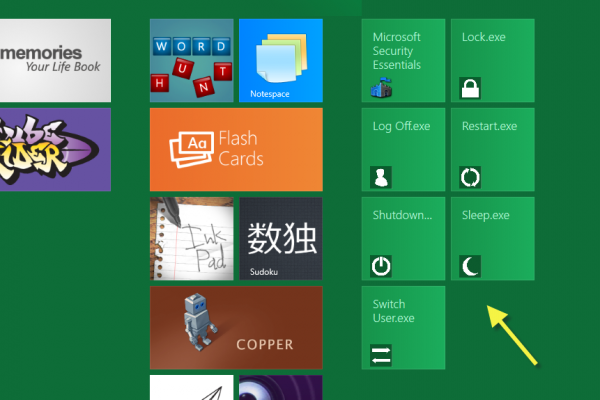This screenshot has width=600, height=400.
Task: Click the Shutdown tile
Action: click(x=403, y=239)
